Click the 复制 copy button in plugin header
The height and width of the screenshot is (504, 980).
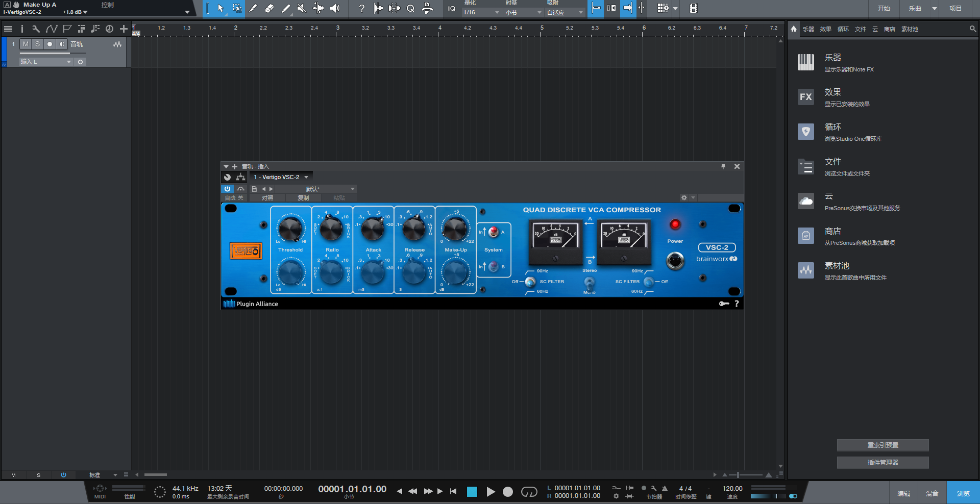[303, 198]
